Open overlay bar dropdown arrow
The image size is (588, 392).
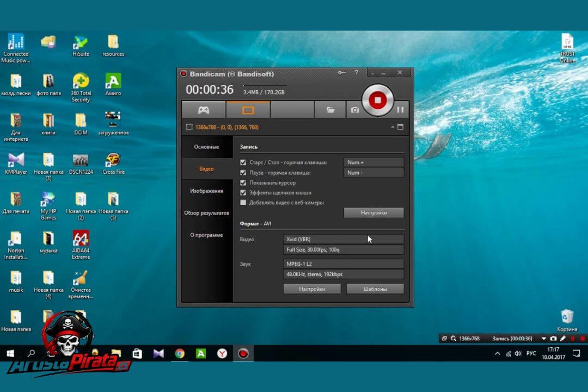click(543, 338)
